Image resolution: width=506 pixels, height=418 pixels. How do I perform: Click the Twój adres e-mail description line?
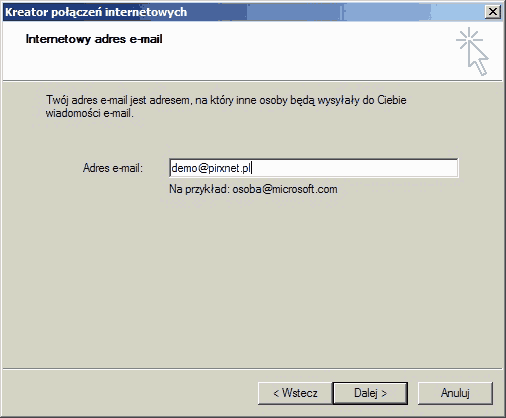click(226, 100)
